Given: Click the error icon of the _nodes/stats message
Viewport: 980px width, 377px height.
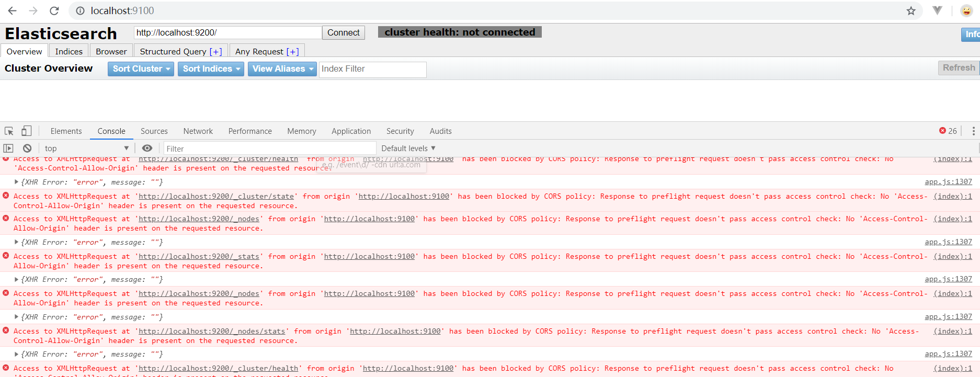Looking at the screenshot, I should (6, 330).
